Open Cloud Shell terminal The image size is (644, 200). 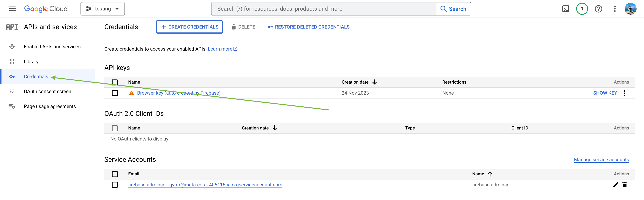tap(566, 9)
